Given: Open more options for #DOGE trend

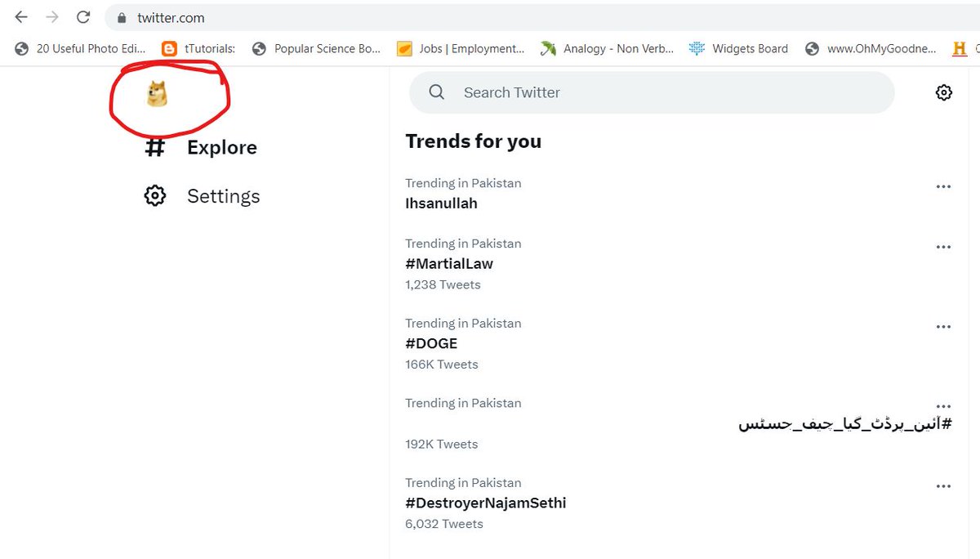Looking at the screenshot, I should (943, 327).
